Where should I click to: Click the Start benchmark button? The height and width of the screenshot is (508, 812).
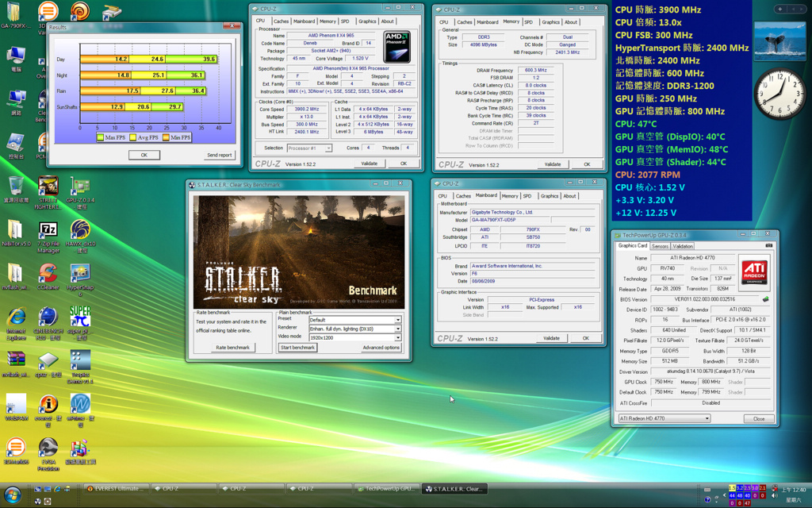tap(298, 348)
